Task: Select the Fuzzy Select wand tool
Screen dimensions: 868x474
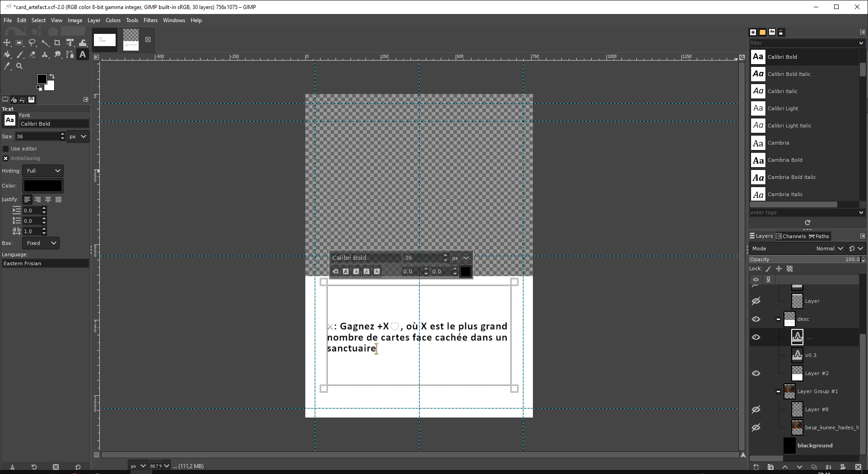Action: [45, 43]
